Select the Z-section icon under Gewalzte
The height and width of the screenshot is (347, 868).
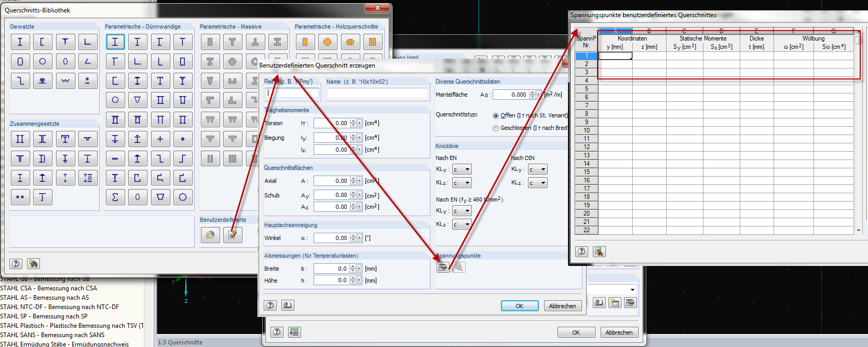click(20, 81)
